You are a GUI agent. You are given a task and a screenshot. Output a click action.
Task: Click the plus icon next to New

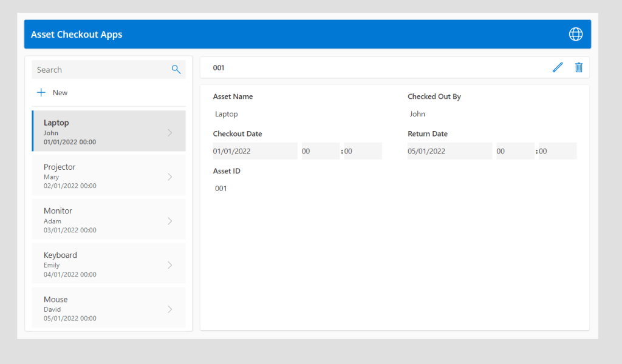[41, 92]
